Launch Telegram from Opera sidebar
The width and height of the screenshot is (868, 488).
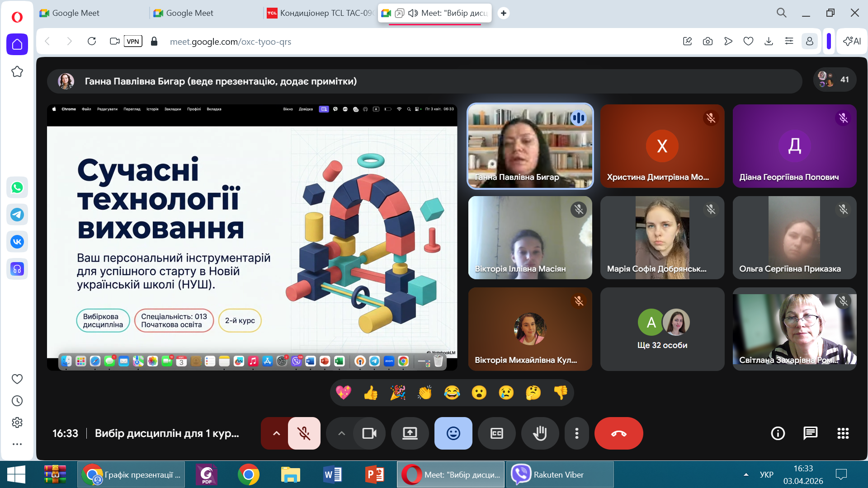coord(17,215)
